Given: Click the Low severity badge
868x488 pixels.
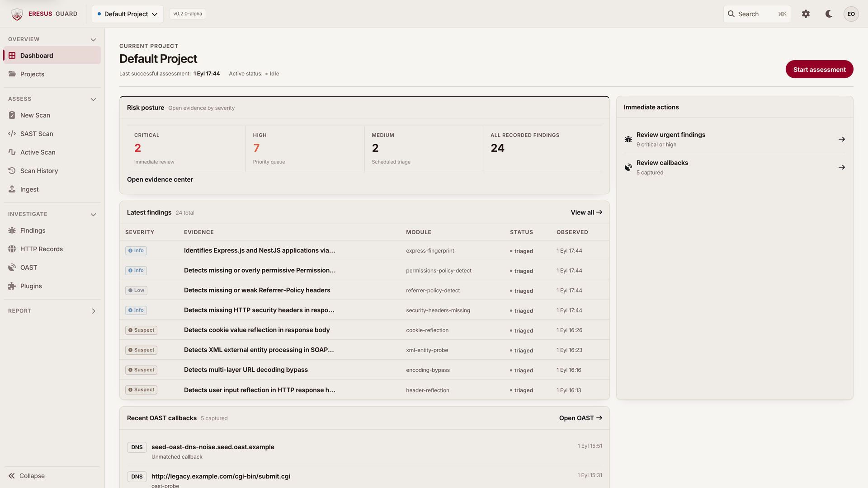Looking at the screenshot, I should coord(136,290).
